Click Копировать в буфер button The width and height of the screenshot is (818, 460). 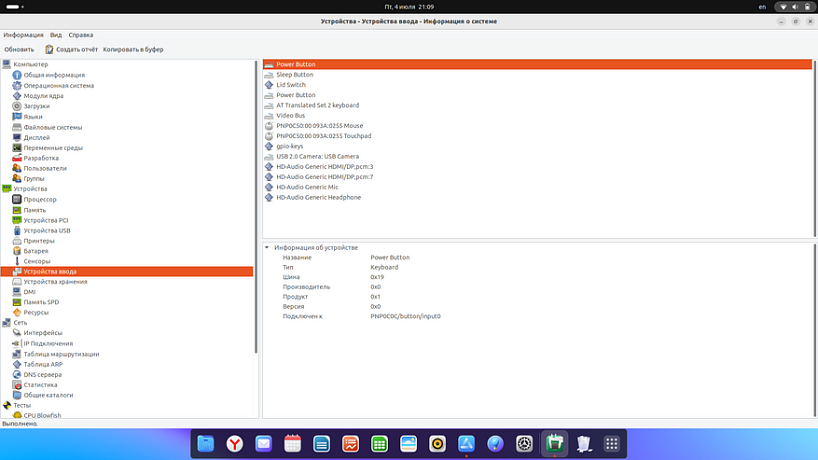(133, 49)
